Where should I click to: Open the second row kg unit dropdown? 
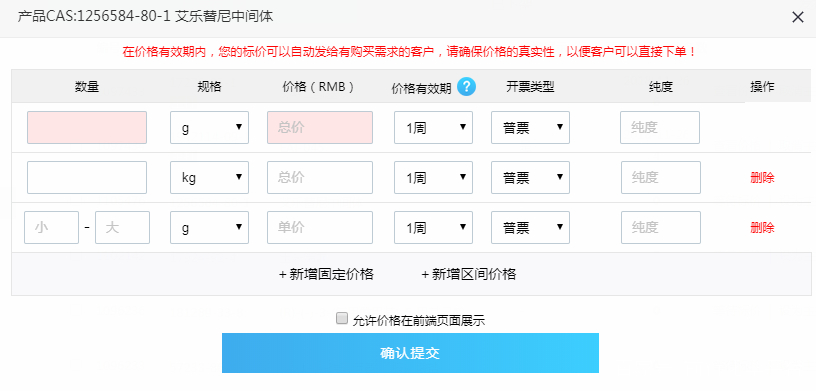pyautogui.click(x=209, y=178)
